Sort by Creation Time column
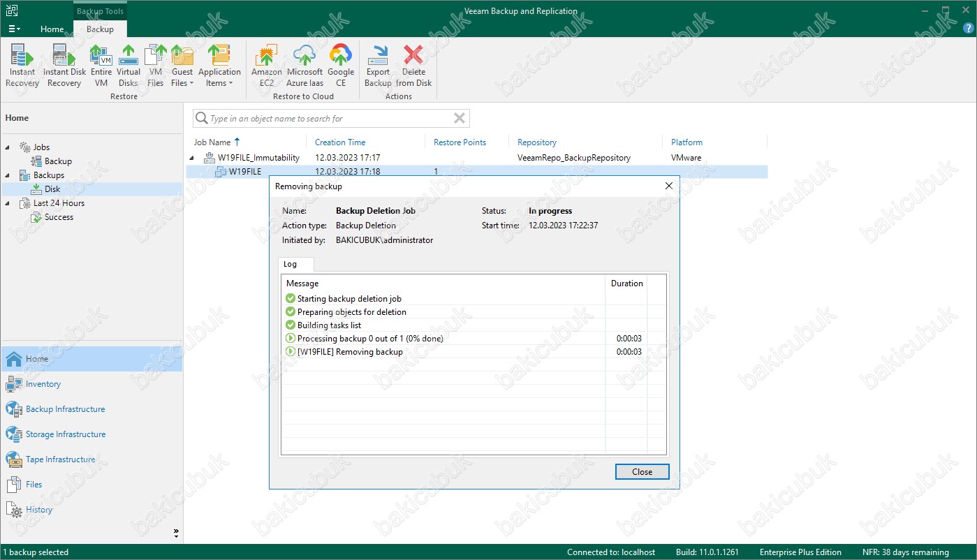 point(340,142)
